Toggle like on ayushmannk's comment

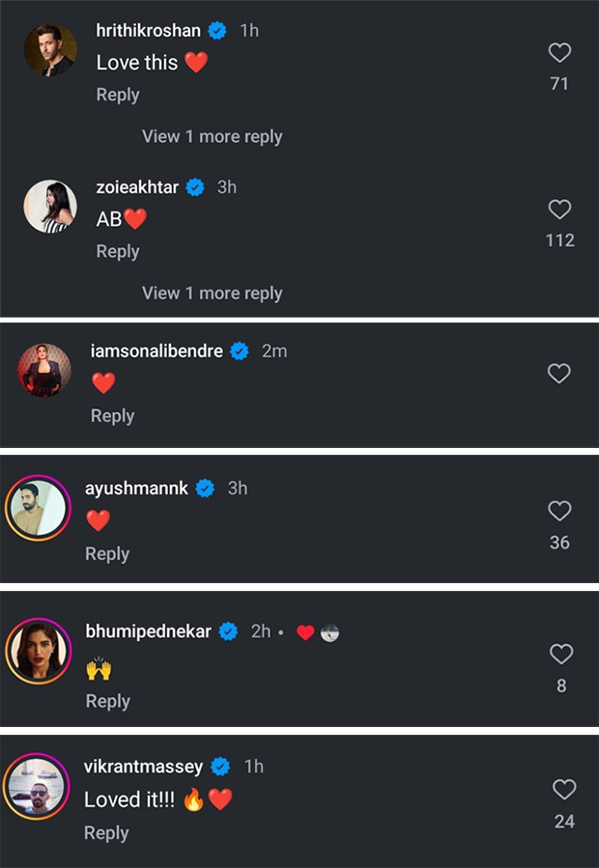pyautogui.click(x=558, y=511)
